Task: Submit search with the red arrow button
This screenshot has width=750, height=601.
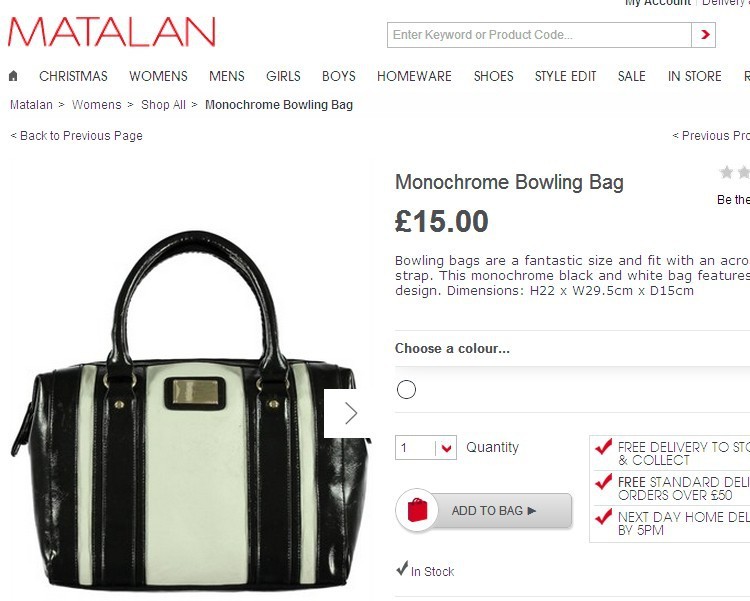Action: coord(704,34)
